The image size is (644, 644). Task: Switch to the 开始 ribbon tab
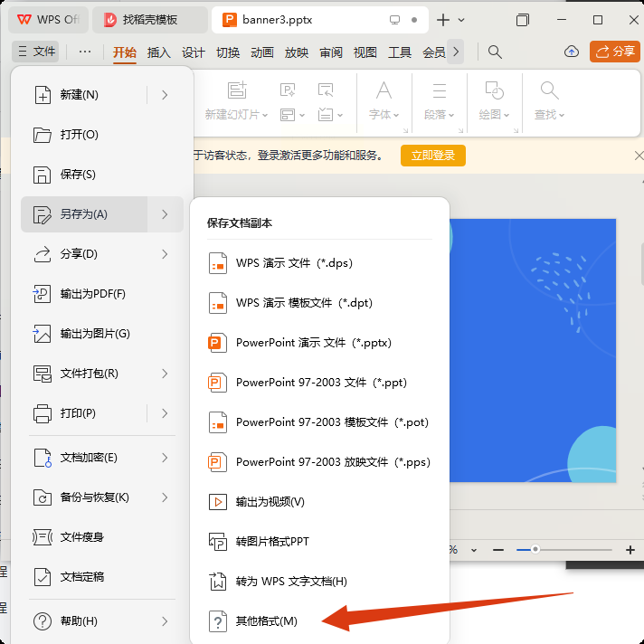(x=125, y=52)
